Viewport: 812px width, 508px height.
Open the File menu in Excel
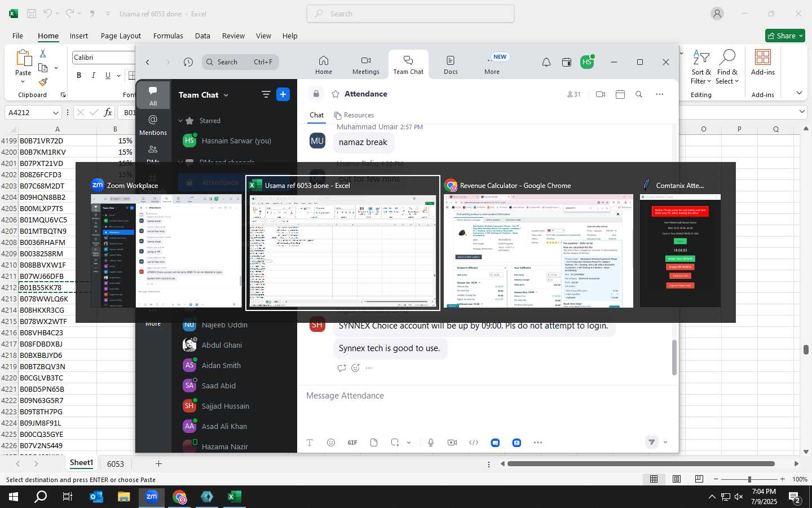tap(17, 36)
